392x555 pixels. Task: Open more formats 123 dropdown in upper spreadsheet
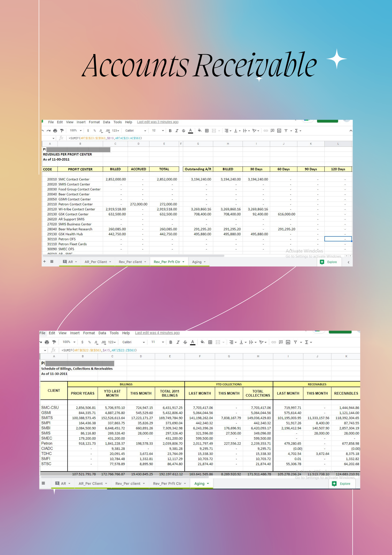(116, 131)
